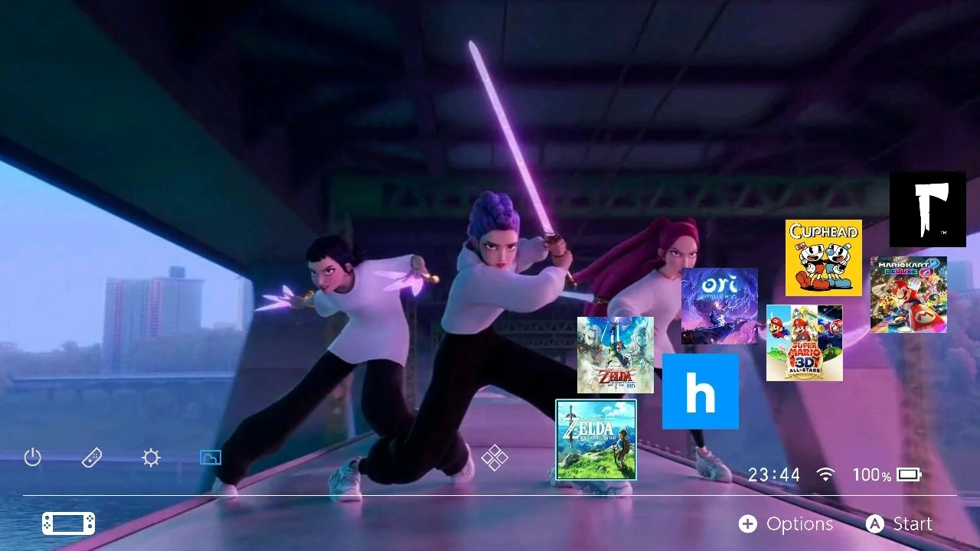Launch Super Mario 3D All-Stars tile
The height and width of the screenshot is (551, 980).
tap(805, 343)
